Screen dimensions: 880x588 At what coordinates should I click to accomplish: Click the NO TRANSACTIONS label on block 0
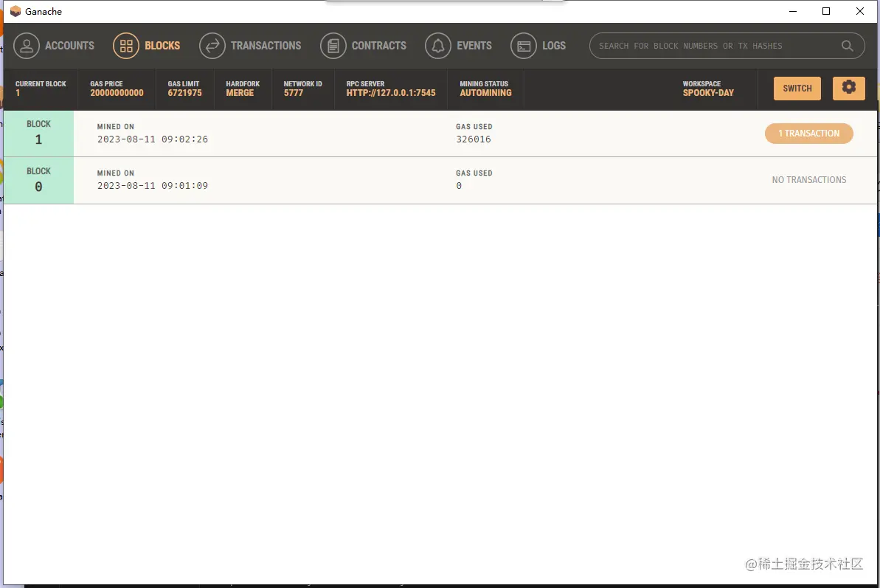[808, 180]
